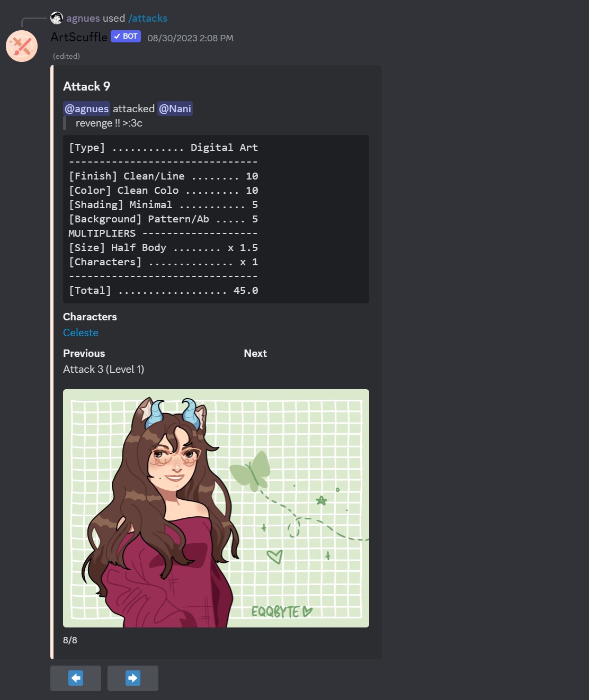
Task: Click the revenge quote text
Action: point(109,123)
